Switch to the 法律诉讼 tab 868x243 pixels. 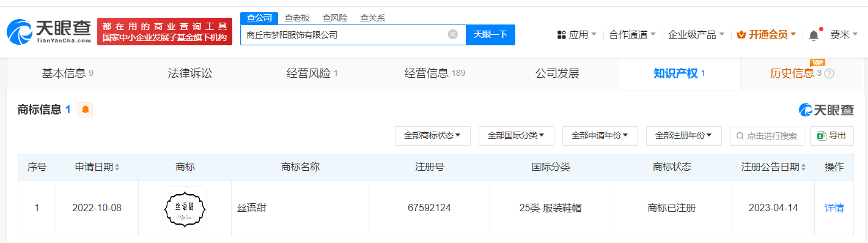[190, 73]
